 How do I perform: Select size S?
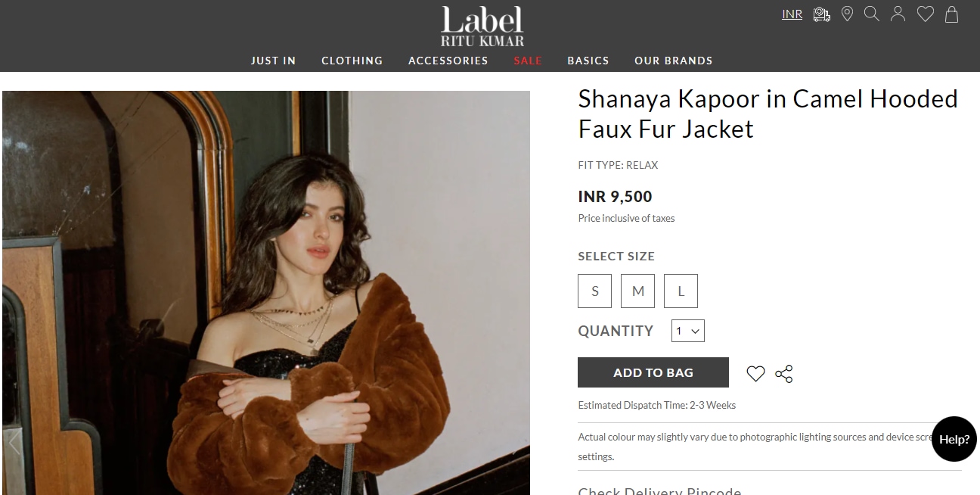click(x=594, y=291)
